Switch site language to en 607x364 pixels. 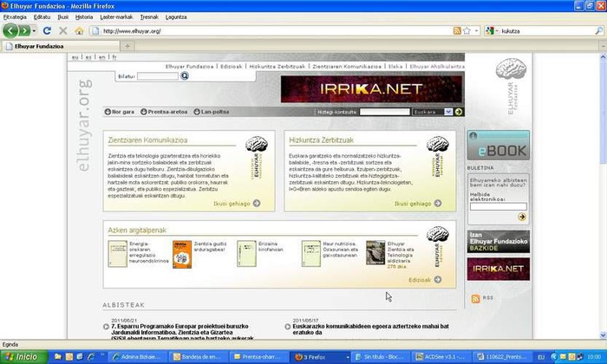tap(101, 57)
